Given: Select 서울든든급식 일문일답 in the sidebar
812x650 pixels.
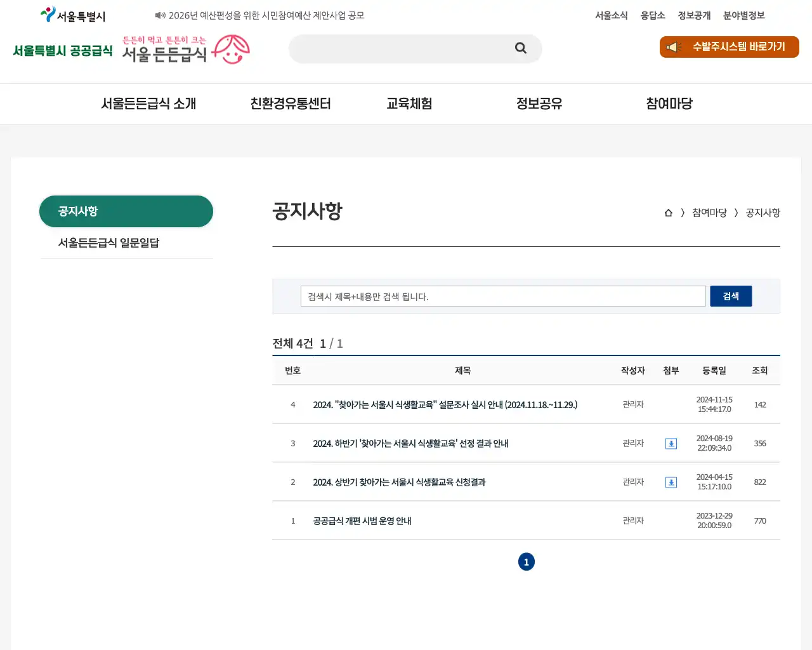Looking at the screenshot, I should 108,242.
